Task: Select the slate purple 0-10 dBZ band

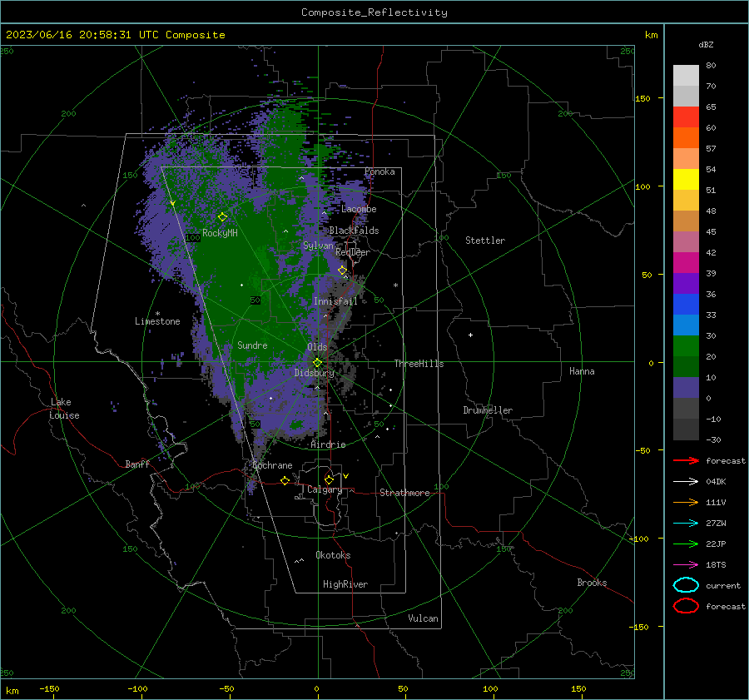Action: pos(686,388)
